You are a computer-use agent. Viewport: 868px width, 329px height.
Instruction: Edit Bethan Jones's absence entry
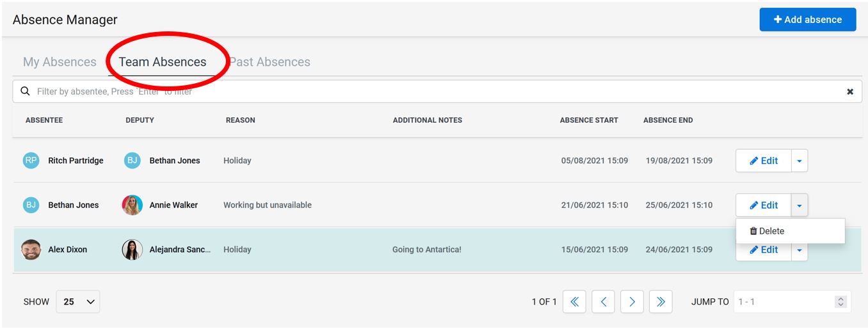[764, 205]
